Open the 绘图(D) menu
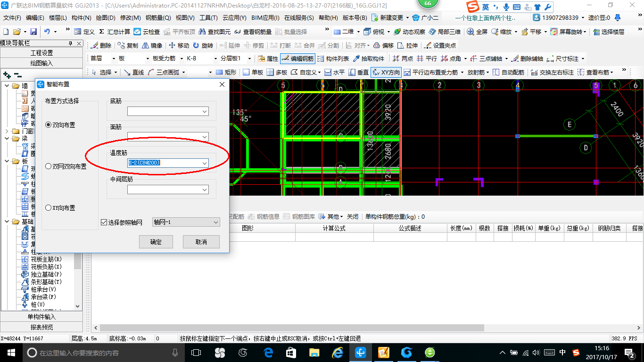The image size is (644, 362). pos(106,18)
